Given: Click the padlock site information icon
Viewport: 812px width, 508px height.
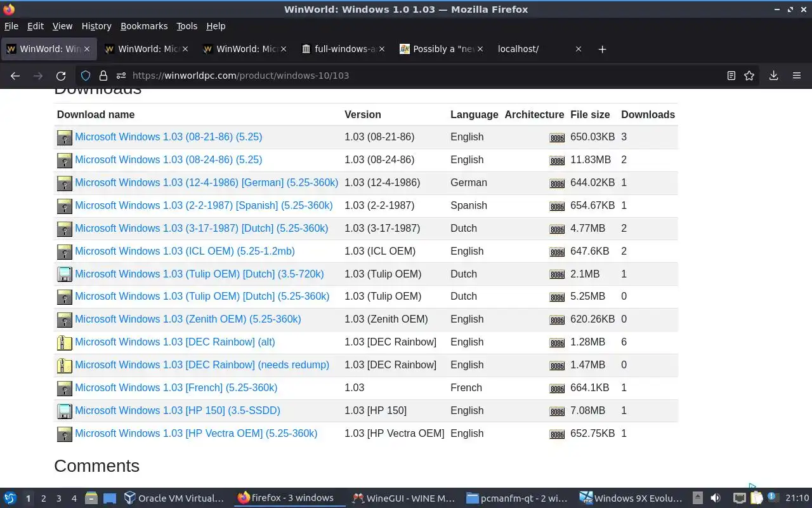Looking at the screenshot, I should tap(103, 76).
